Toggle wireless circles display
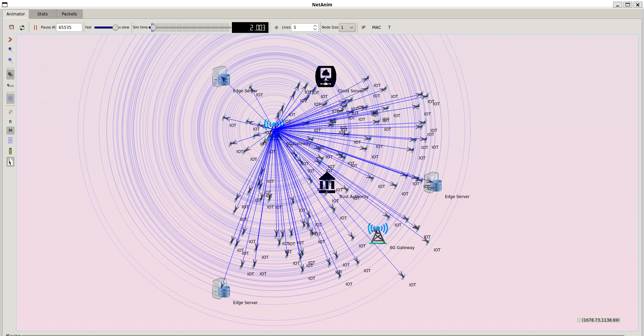Image resolution: width=644 pixels, height=336 pixels. coord(10,99)
